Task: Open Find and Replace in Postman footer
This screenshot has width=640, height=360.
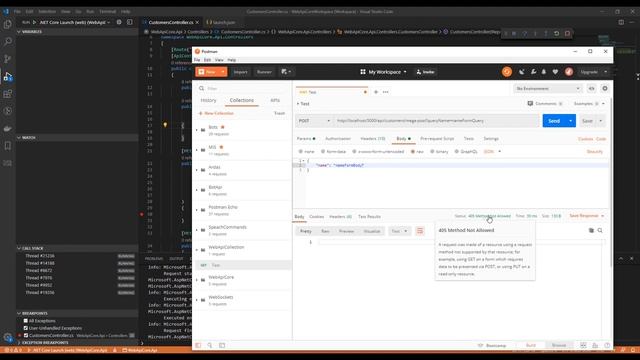Action: coord(210,345)
